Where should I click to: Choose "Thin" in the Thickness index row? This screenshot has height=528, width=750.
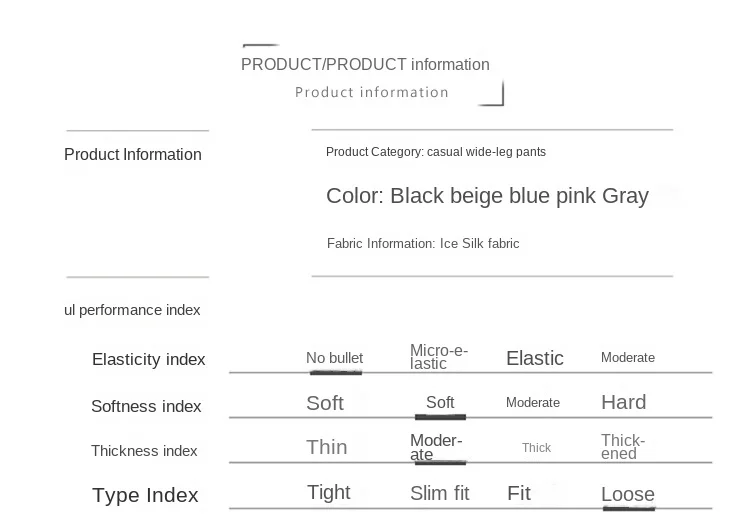[327, 447]
